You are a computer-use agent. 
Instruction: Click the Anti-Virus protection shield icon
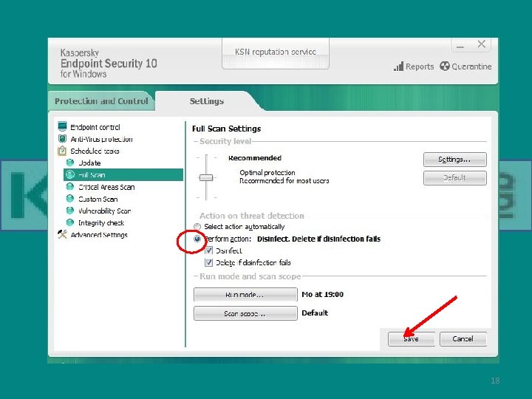62,139
